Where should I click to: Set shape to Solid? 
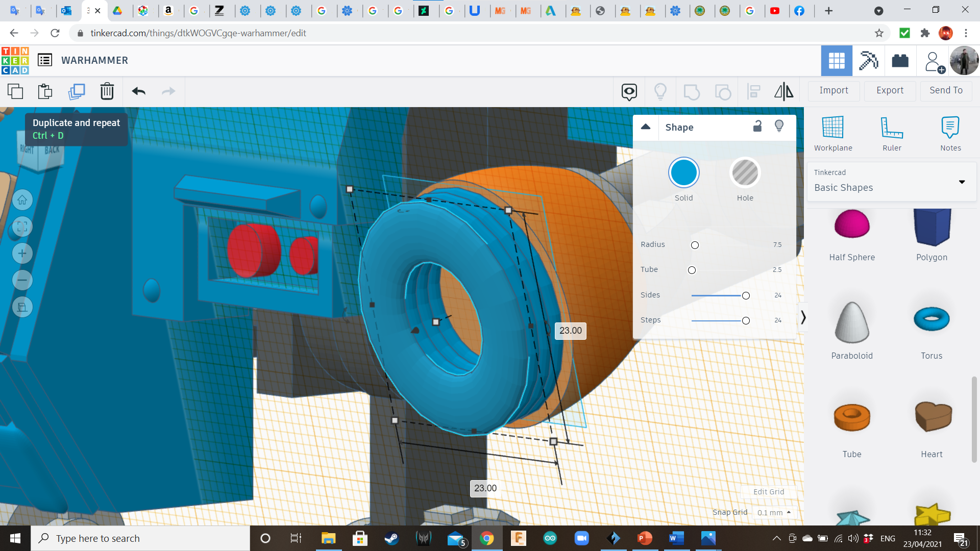683,173
